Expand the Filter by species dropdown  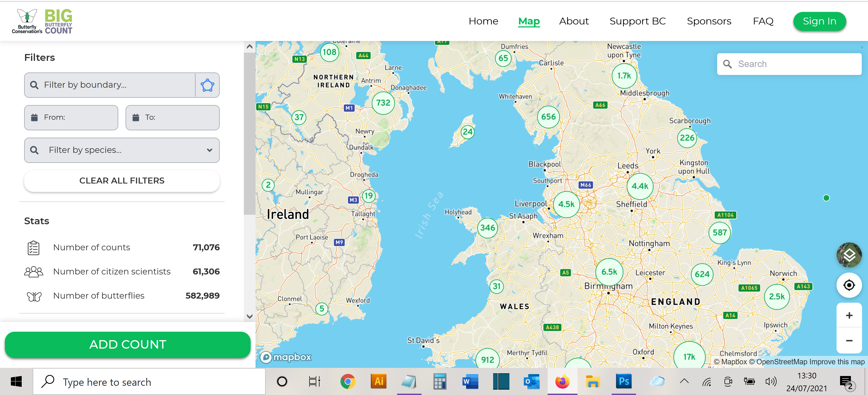pyautogui.click(x=209, y=150)
